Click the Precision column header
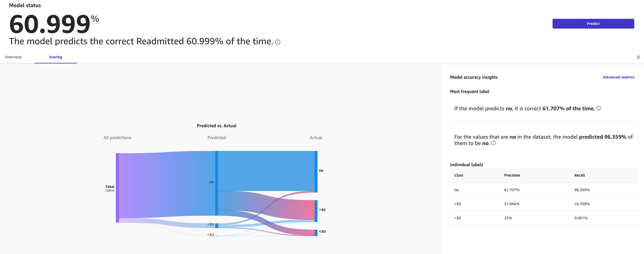 (512, 175)
